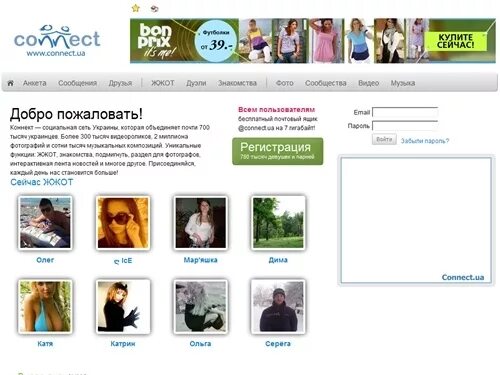Click the КУПИТЕ СЕЙЧАС! banner button
This screenshot has width=500, height=375.
point(455,41)
